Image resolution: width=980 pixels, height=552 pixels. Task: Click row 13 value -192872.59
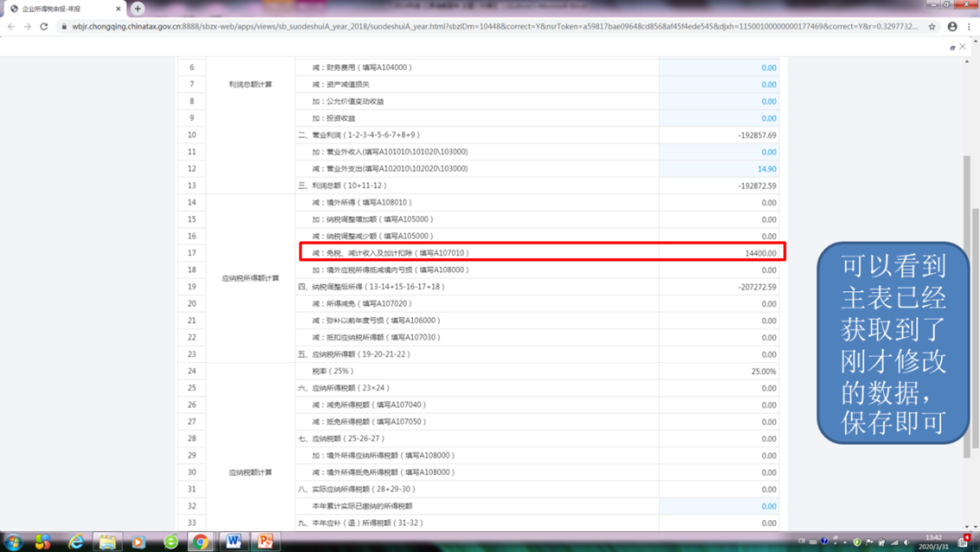757,186
